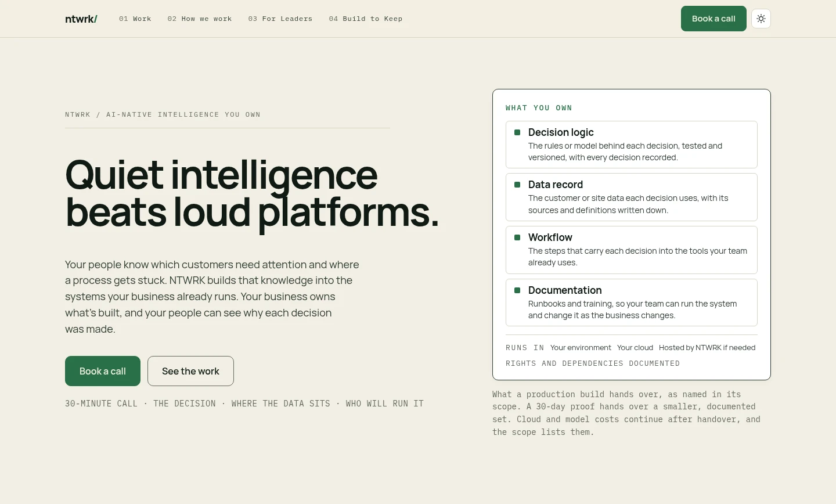The width and height of the screenshot is (836, 504).
Task: Click the 'Your people know which customers' paragraph
Action: coord(212,297)
